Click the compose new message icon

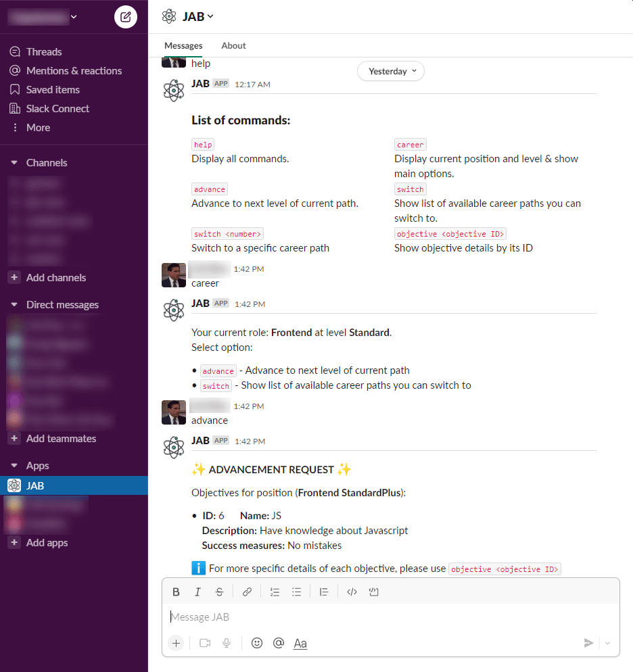click(126, 17)
